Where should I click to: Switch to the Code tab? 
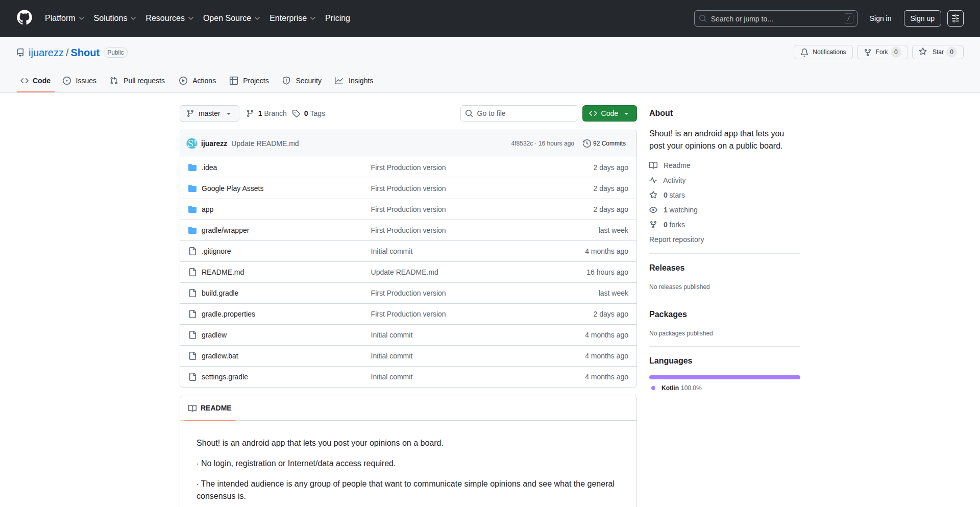36,81
